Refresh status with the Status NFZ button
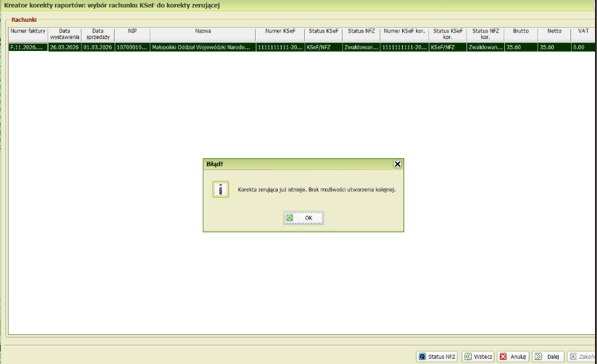The image size is (597, 364). tap(437, 357)
